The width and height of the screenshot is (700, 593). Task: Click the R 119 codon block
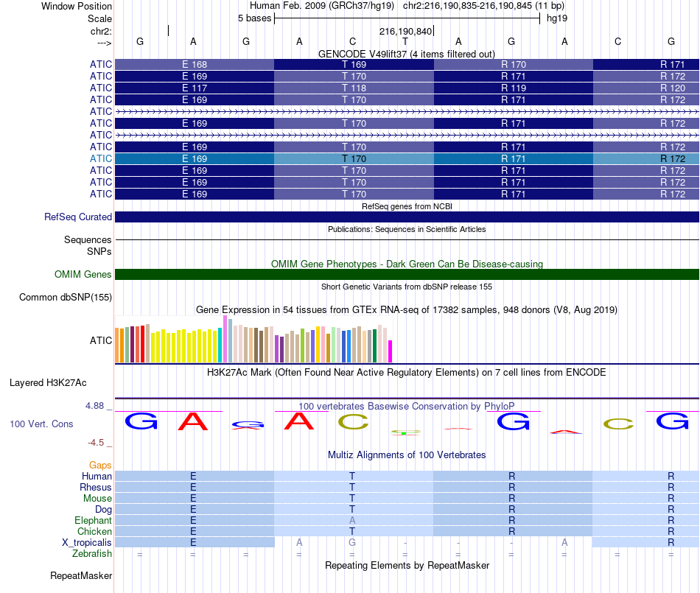[514, 88]
